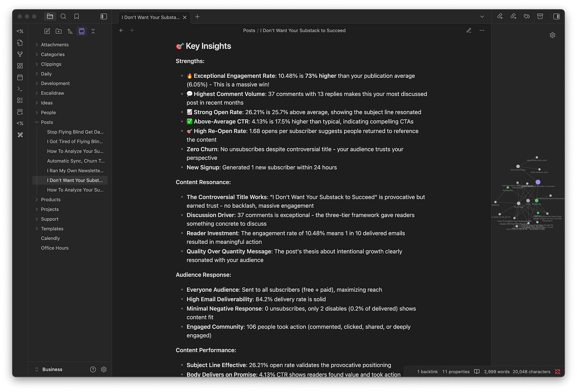Open the backlinks pane link icon
The width and height of the screenshot is (577, 392).
[500, 16]
